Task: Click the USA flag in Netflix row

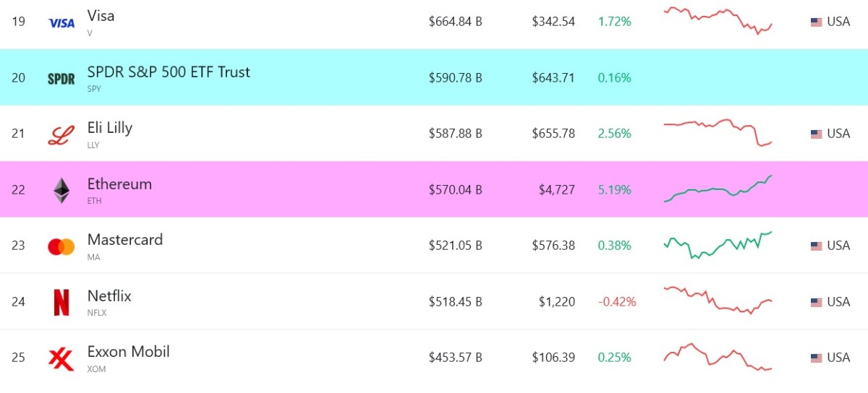Action: [x=816, y=302]
